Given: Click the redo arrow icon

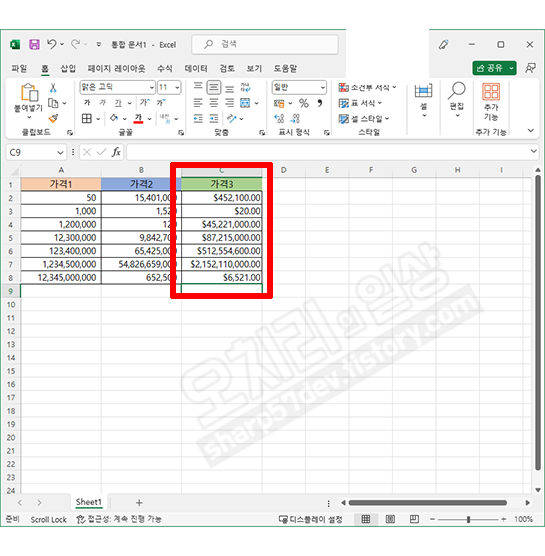Looking at the screenshot, I should click(75, 44).
